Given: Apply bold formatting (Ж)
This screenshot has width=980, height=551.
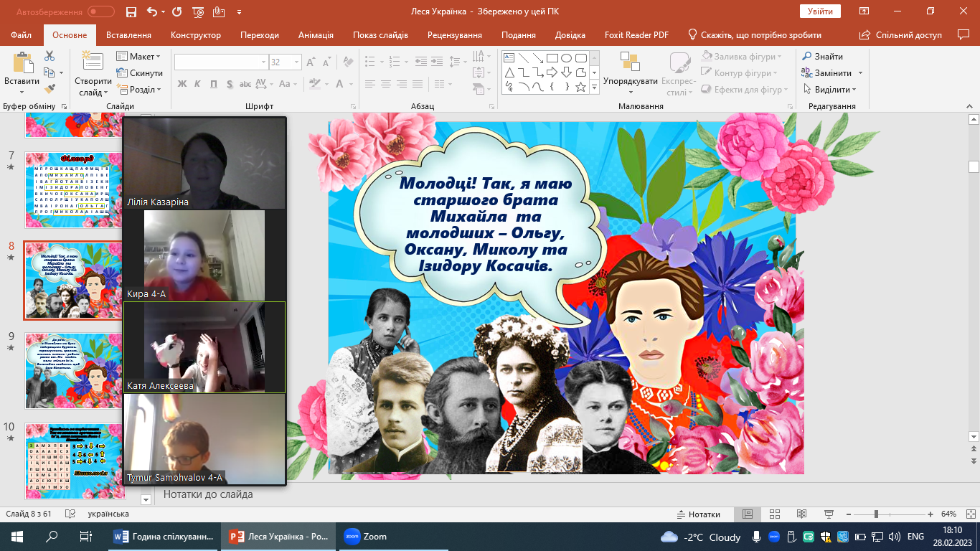Looking at the screenshot, I should pos(182,84).
